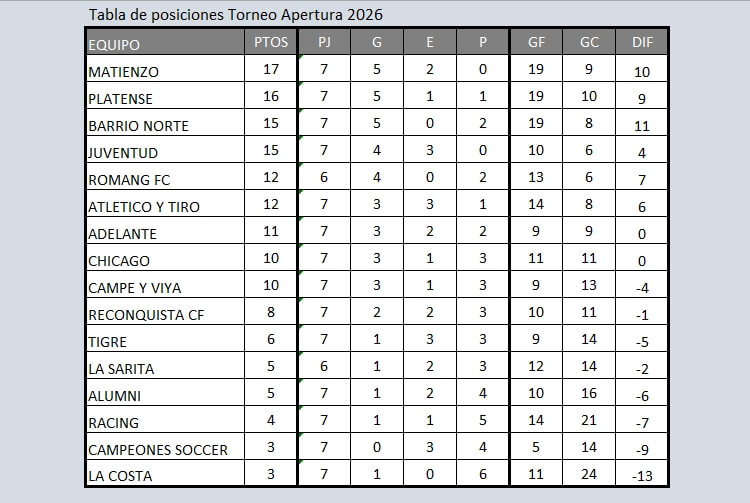Select the DIF column header

coord(642,42)
